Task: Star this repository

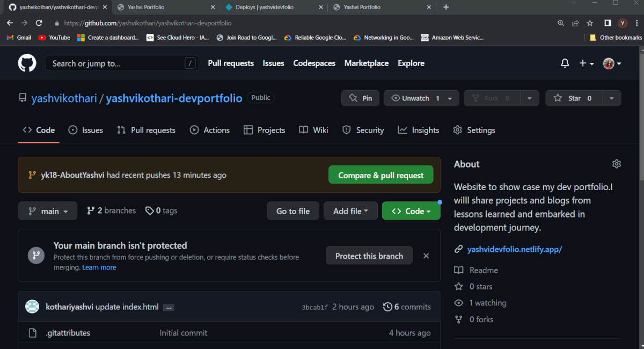Action: point(574,98)
